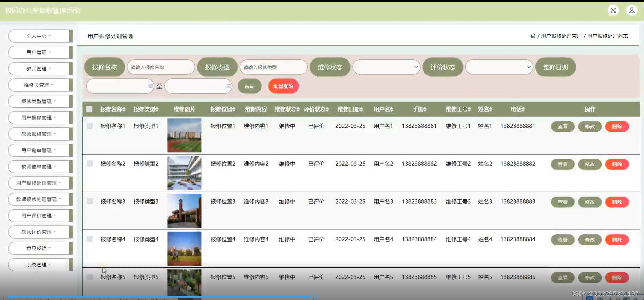The width and height of the screenshot is (644, 300).
Task: Open the 报修名称3 clock tower thumbnail
Action: click(184, 211)
